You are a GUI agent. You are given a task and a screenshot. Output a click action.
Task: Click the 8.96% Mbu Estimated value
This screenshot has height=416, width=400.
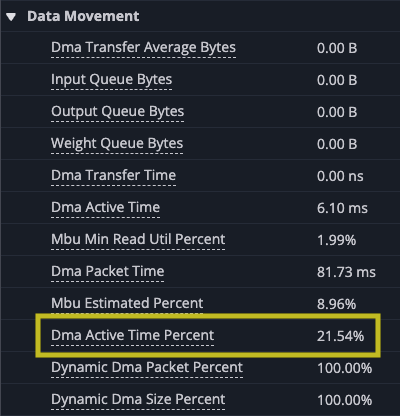[336, 304]
